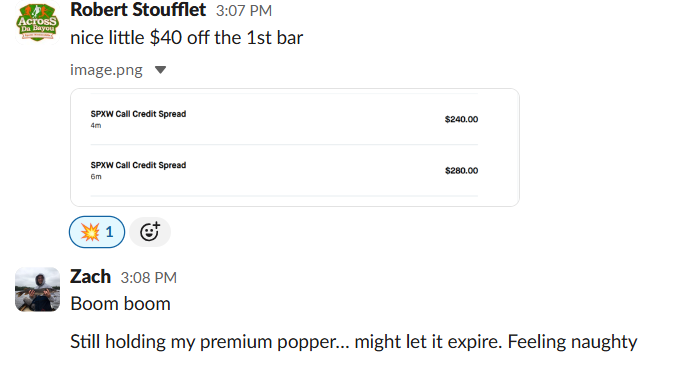699x366 pixels.
Task: Click the Zach username
Action: coord(90,277)
